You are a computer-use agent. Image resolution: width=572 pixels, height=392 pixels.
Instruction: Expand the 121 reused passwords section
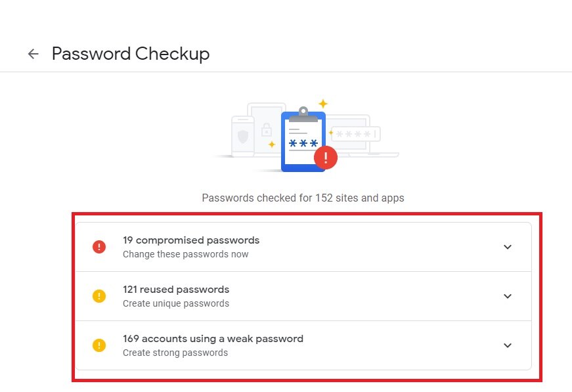pos(507,295)
